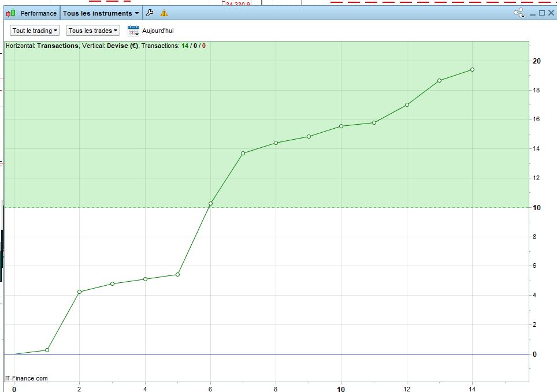Click the data point at transaction 11

(374, 122)
